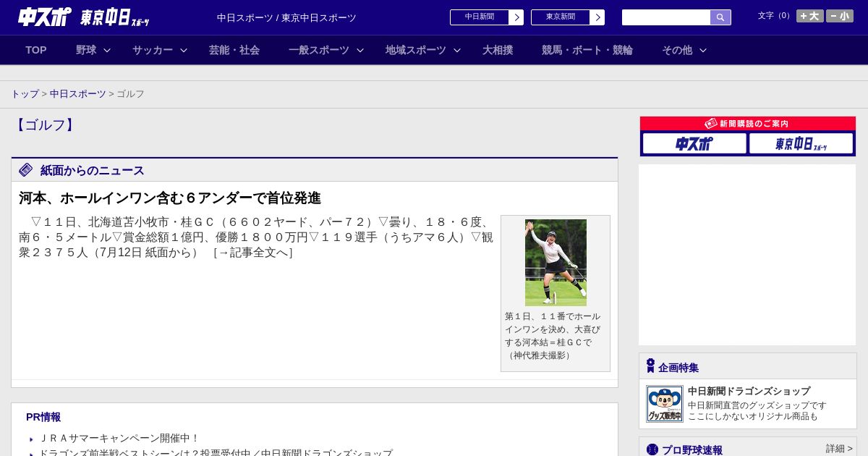The image size is (868, 456).
Task: Click the 紙面からのニュース newspaper icon
Action: point(26,170)
